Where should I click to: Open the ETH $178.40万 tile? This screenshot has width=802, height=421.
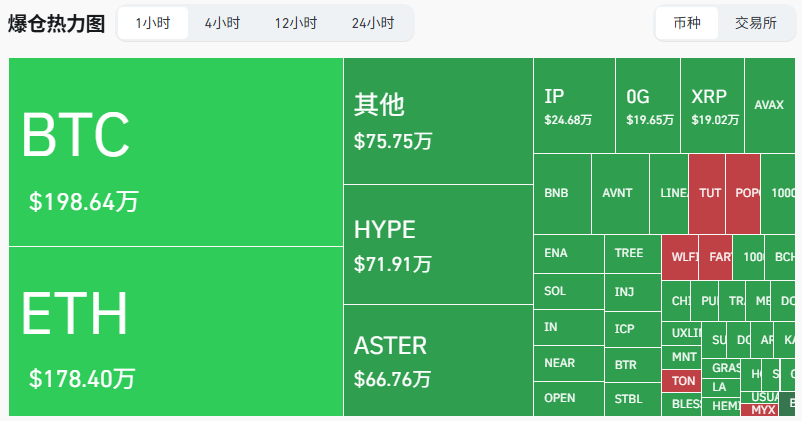coord(176,331)
